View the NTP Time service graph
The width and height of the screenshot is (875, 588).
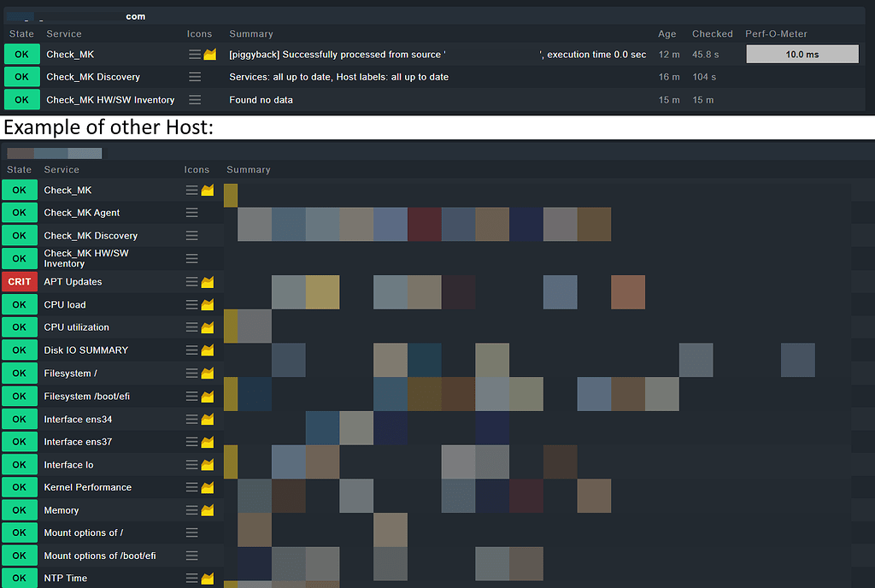(x=208, y=578)
